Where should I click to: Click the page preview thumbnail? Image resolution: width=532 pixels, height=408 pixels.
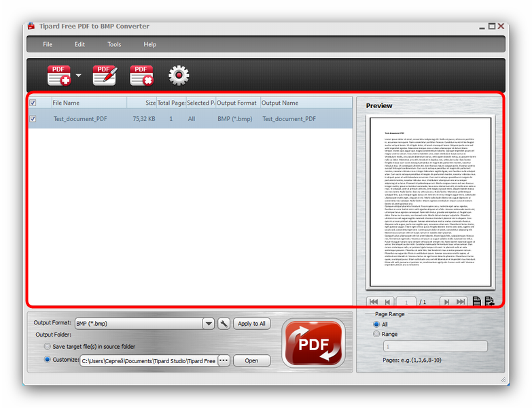[x=430, y=203]
